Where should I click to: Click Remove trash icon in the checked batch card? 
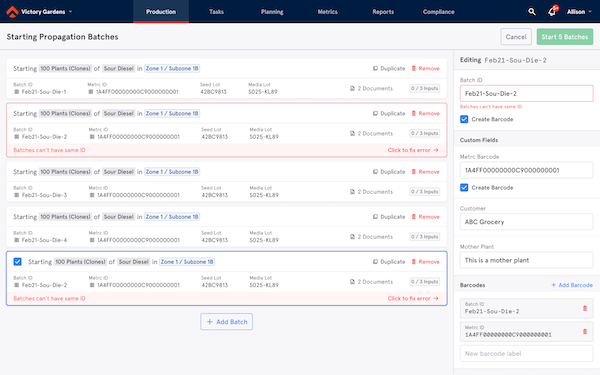click(414, 262)
